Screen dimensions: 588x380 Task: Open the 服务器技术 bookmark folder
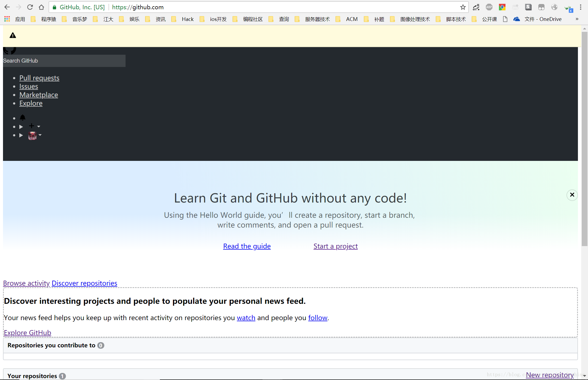[312, 19]
